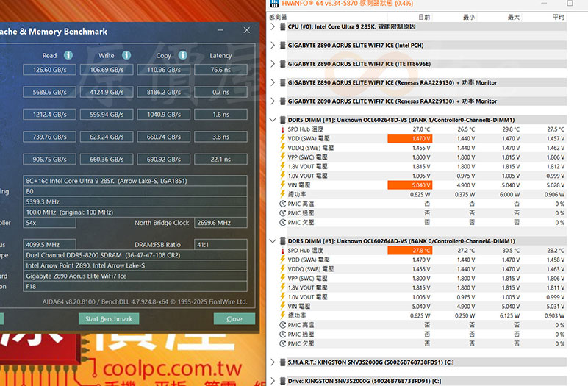
Task: Click the Read column info icon
Action: coord(68,55)
